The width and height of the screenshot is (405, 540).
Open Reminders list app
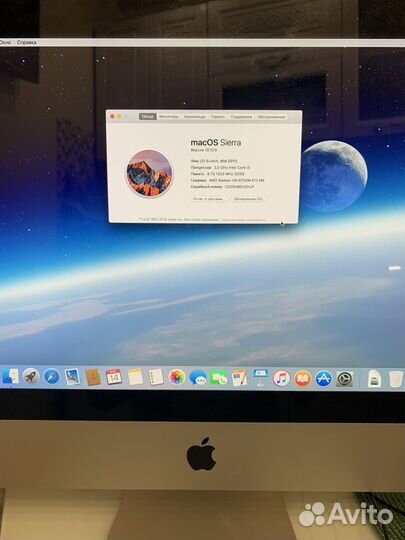[x=156, y=377]
